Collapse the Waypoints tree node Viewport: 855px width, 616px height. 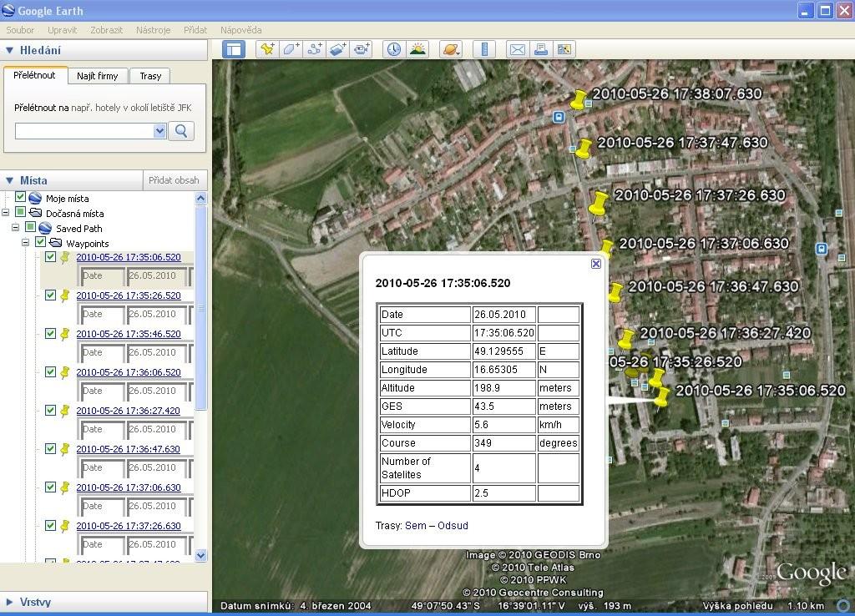pos(26,243)
